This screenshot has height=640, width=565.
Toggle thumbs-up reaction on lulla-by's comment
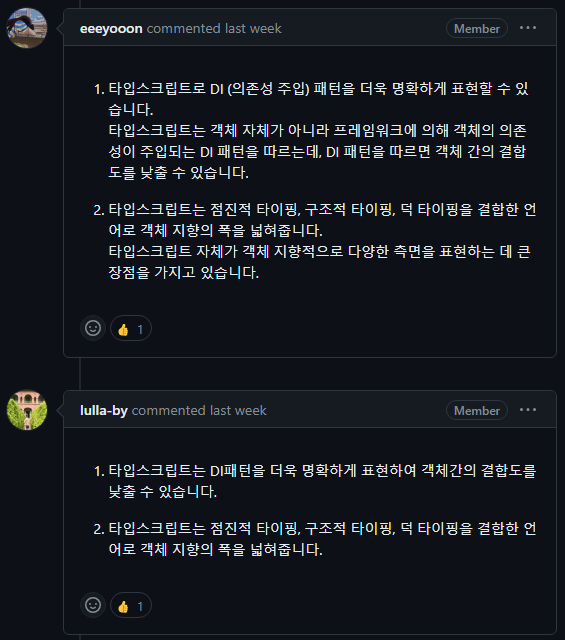point(131,605)
